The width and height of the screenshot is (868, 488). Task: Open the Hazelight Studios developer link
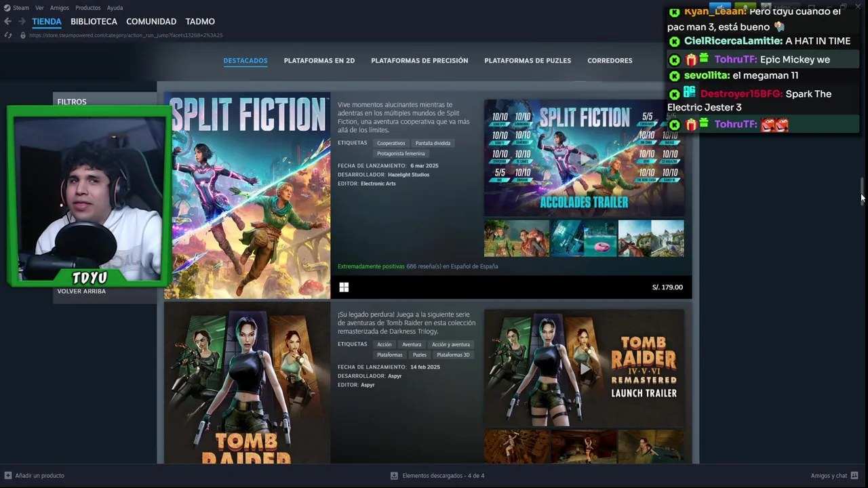tap(408, 175)
